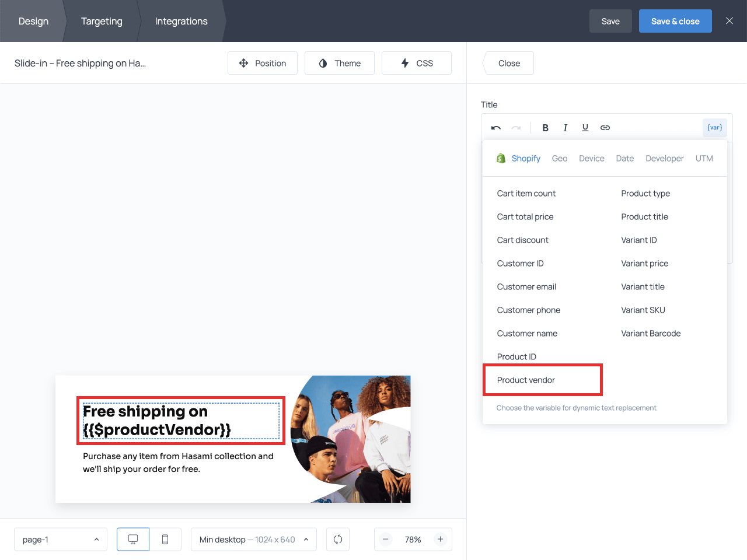
Task: Insert a link in the title
Action: (x=605, y=128)
